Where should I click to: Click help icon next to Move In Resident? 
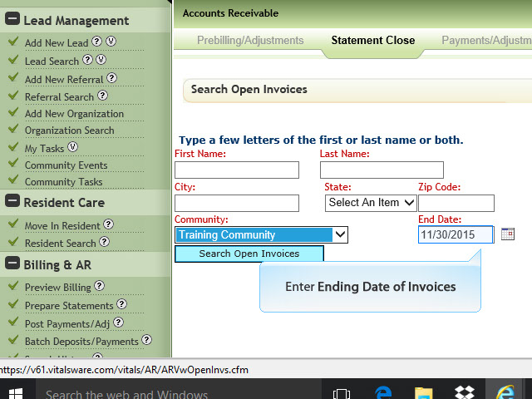click(x=108, y=225)
